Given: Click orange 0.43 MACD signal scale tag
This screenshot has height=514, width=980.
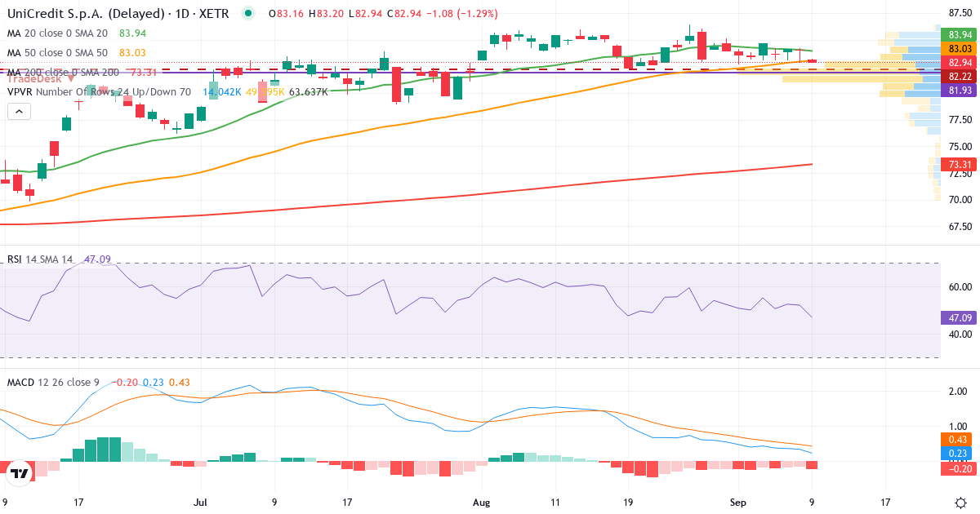Looking at the screenshot, I should (960, 439).
